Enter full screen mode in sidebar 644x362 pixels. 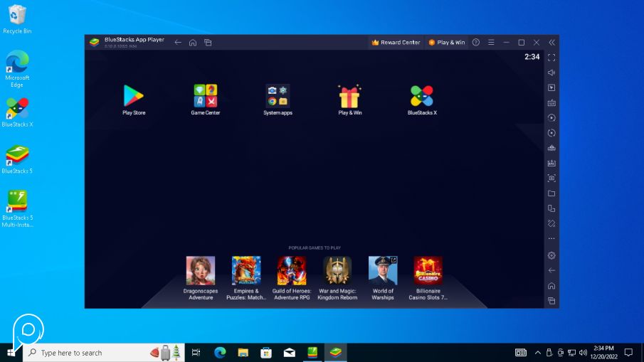click(x=551, y=58)
